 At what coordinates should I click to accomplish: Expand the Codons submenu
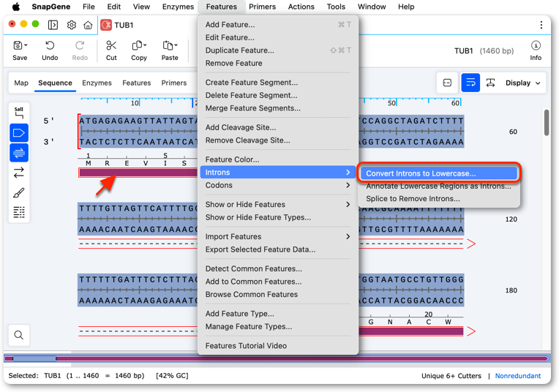pyautogui.click(x=278, y=185)
